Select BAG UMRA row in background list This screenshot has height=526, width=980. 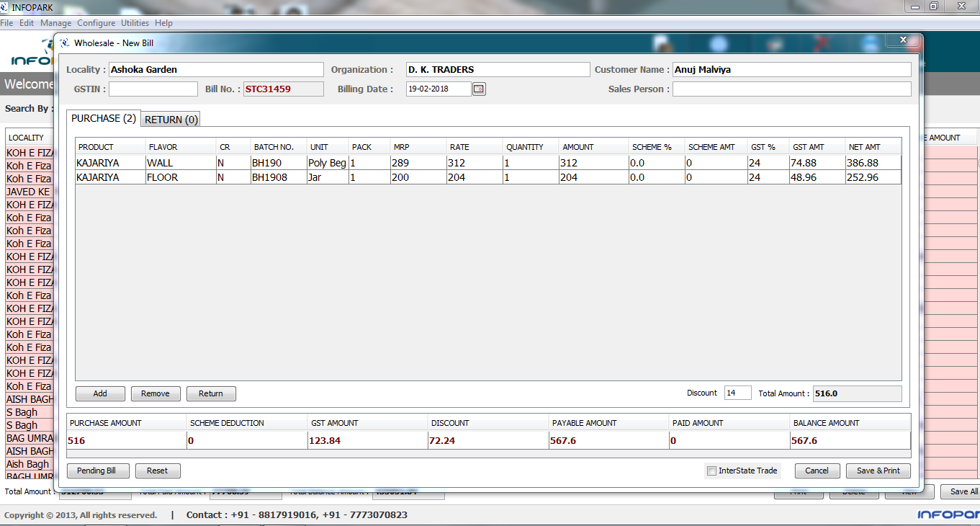(x=30, y=438)
